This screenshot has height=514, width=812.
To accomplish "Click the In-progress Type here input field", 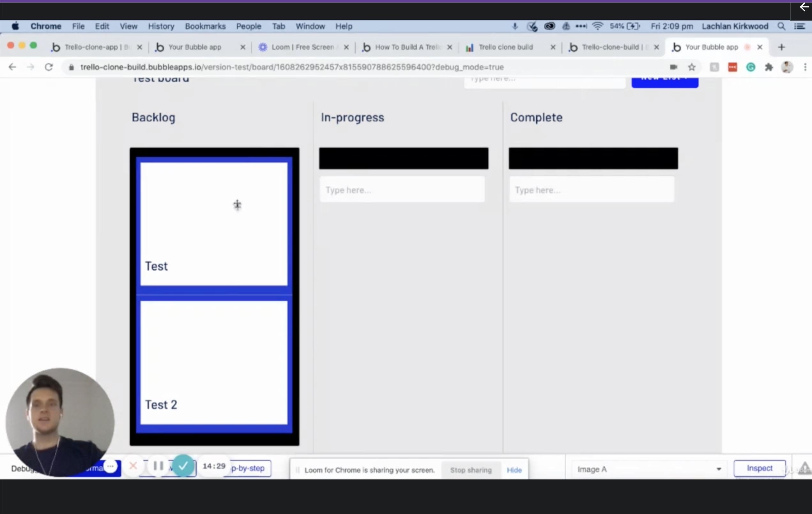I will coord(402,190).
